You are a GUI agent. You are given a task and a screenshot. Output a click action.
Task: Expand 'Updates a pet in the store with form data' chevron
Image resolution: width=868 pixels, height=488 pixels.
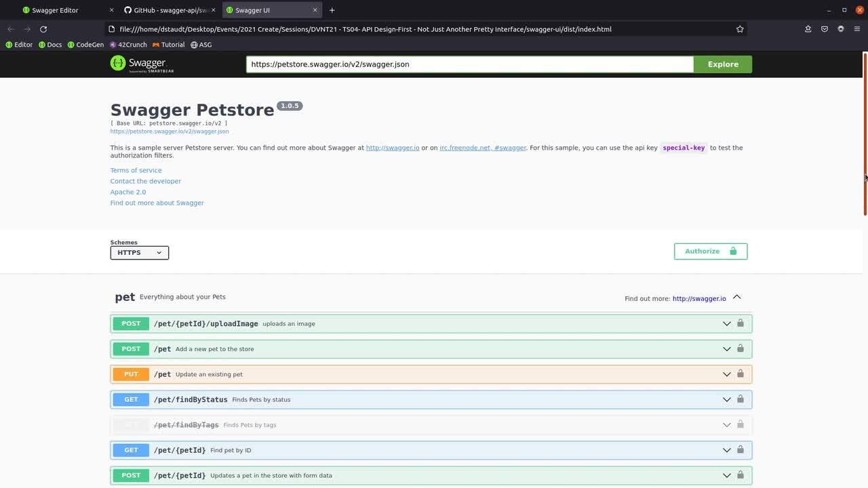pos(726,476)
